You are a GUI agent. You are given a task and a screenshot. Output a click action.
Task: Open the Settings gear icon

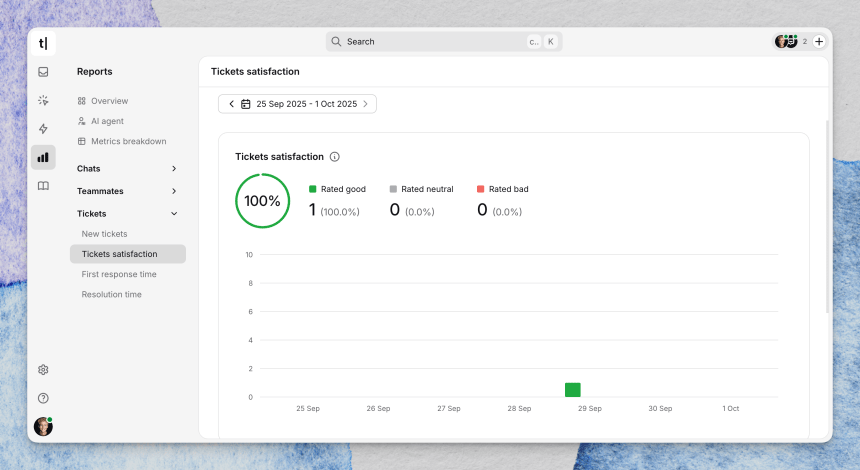pyautogui.click(x=43, y=370)
